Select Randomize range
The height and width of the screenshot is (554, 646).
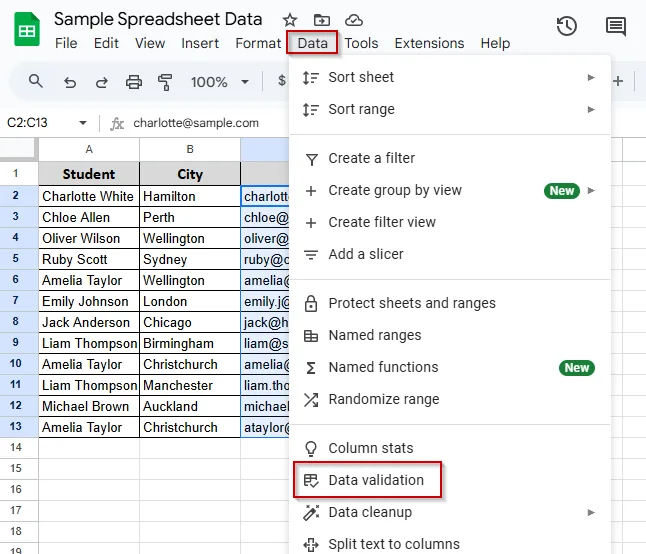coord(450,400)
